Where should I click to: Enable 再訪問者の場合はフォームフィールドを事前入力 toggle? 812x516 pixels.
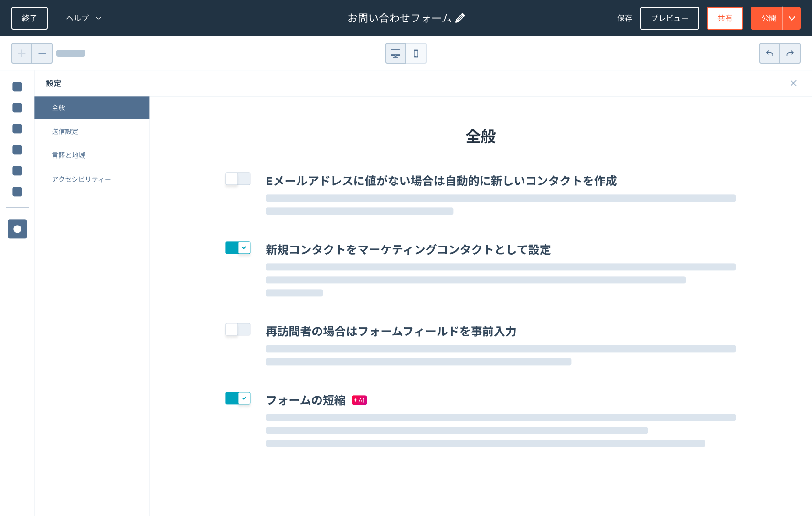(x=238, y=330)
